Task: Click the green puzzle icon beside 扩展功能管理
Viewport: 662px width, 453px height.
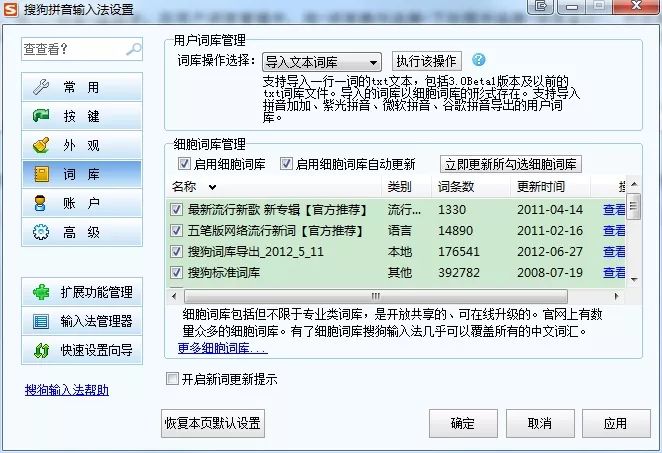Action: (x=41, y=292)
